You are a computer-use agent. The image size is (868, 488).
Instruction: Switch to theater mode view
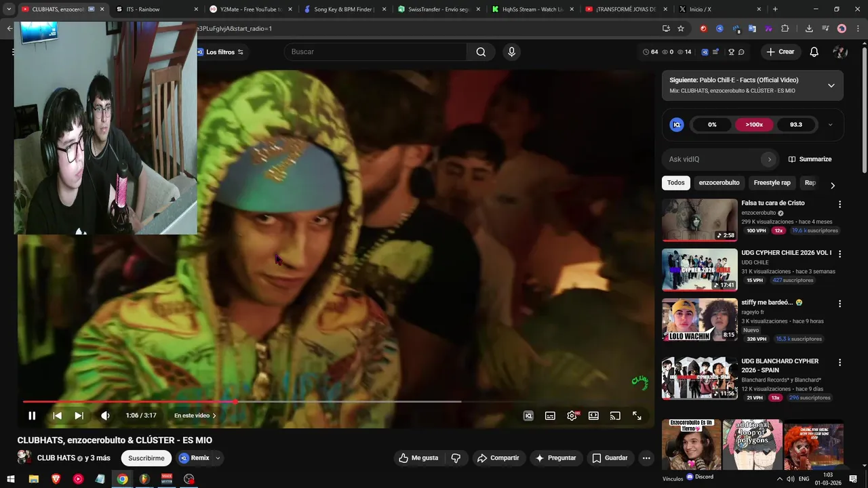point(593,415)
